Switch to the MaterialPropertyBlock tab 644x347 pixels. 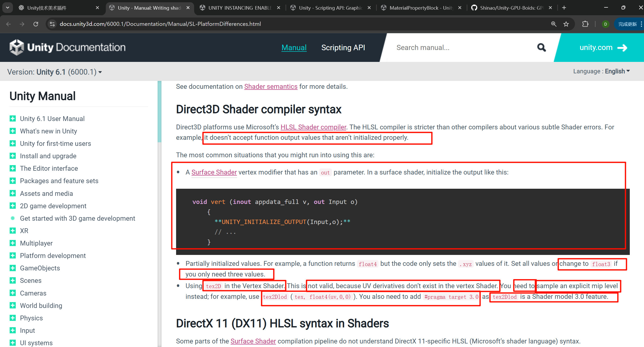point(421,8)
